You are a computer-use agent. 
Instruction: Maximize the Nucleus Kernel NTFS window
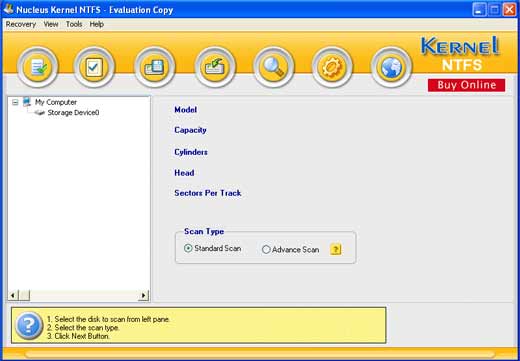click(494, 9)
